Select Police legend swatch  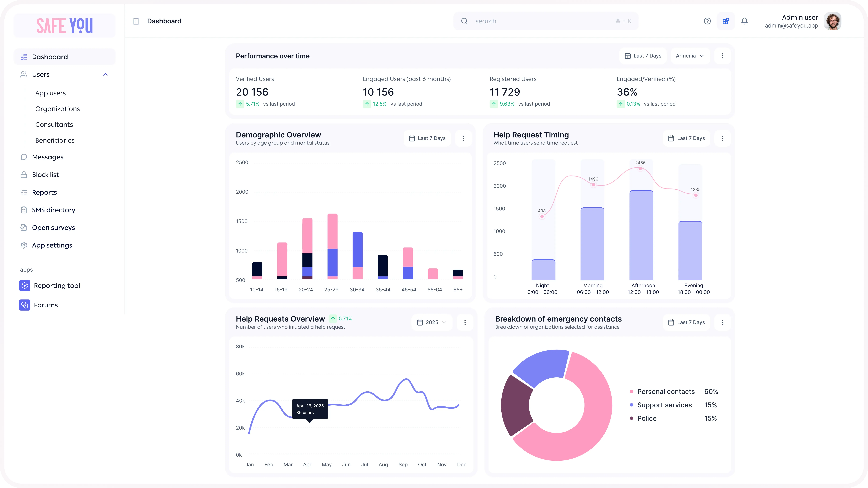pyautogui.click(x=631, y=418)
